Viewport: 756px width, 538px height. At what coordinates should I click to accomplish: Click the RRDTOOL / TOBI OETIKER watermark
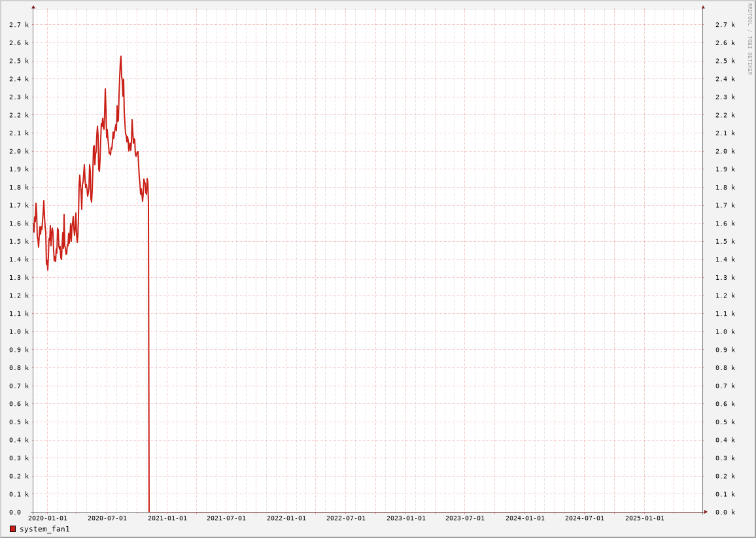[x=750, y=39]
